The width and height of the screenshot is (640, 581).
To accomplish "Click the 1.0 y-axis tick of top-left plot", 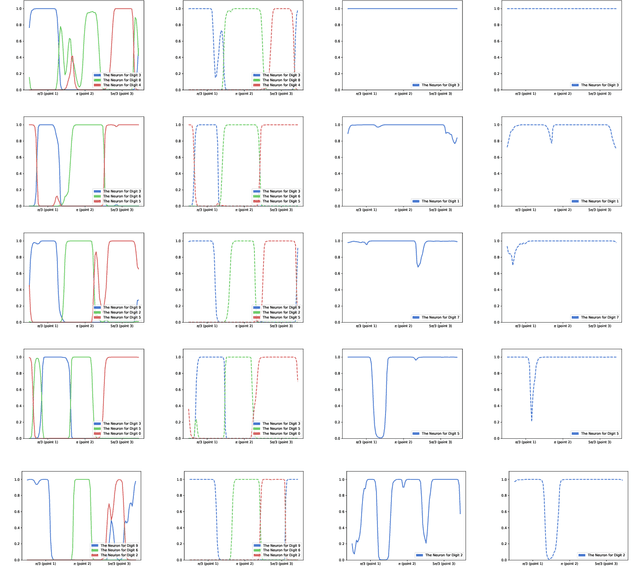I will coord(20,9).
